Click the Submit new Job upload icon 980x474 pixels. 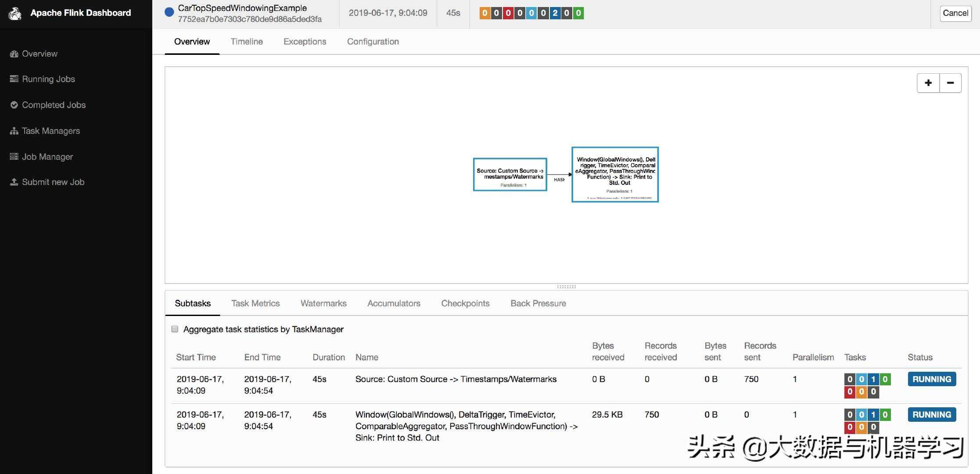[14, 182]
